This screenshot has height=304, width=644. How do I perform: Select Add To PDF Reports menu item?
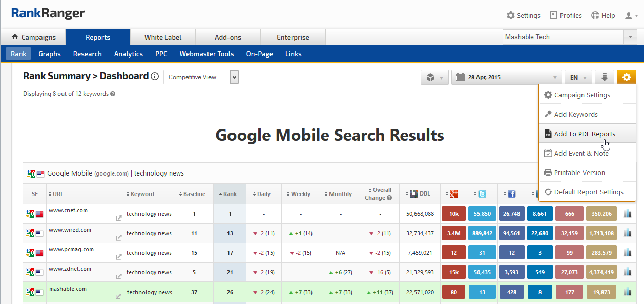[585, 134]
